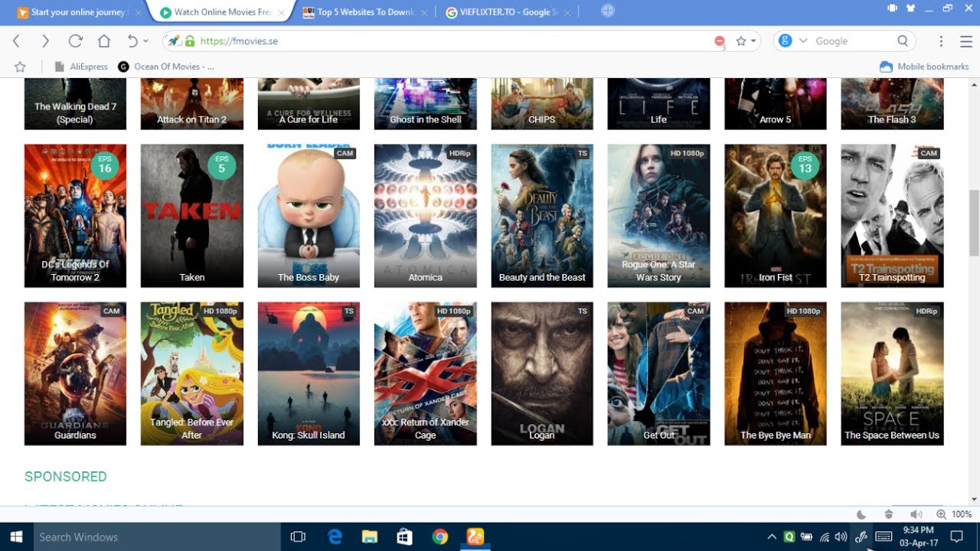Click the bookmarks bar star icon

[20, 67]
